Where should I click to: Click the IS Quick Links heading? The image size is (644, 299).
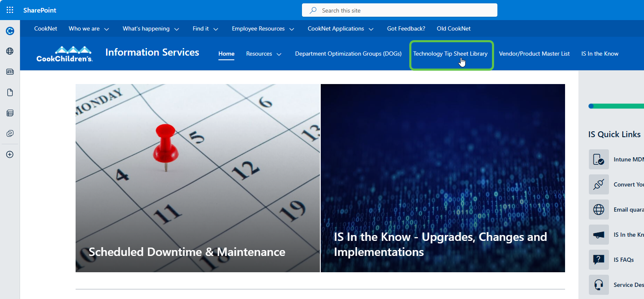point(614,134)
